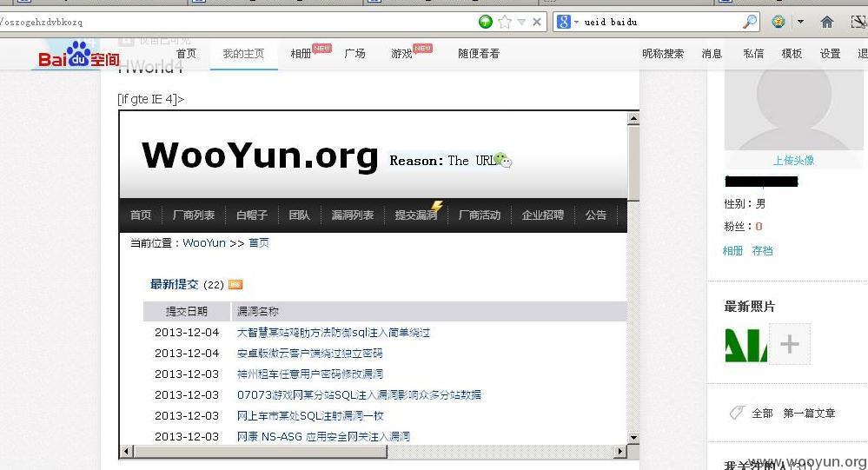Open 团队 in WooYun navigation
The height and width of the screenshot is (470, 868).
300,215
